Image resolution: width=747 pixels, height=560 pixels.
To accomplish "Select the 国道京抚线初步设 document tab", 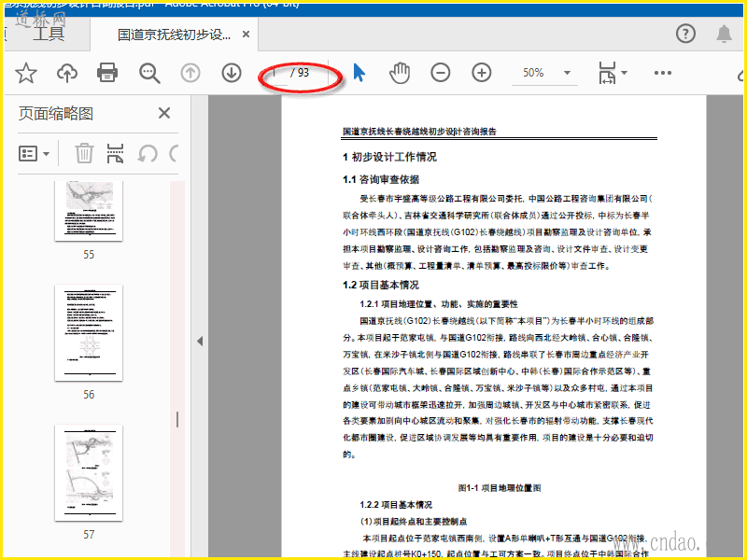I will click(x=174, y=35).
